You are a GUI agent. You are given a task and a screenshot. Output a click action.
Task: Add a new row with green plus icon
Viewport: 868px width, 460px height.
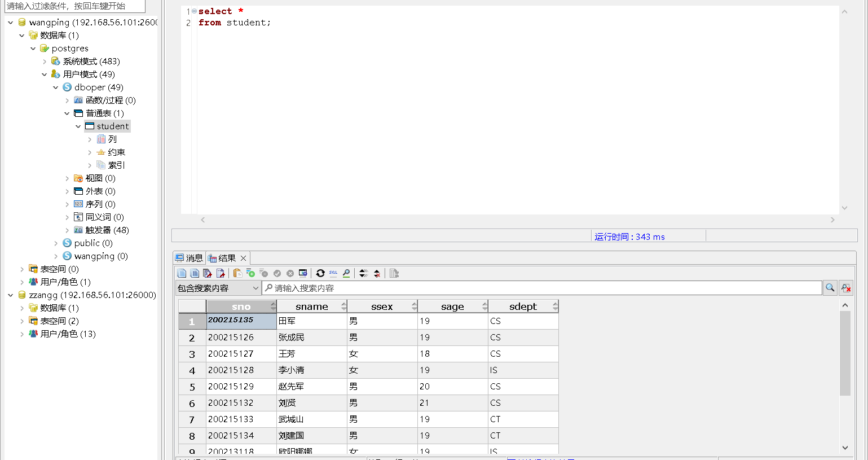click(x=250, y=273)
